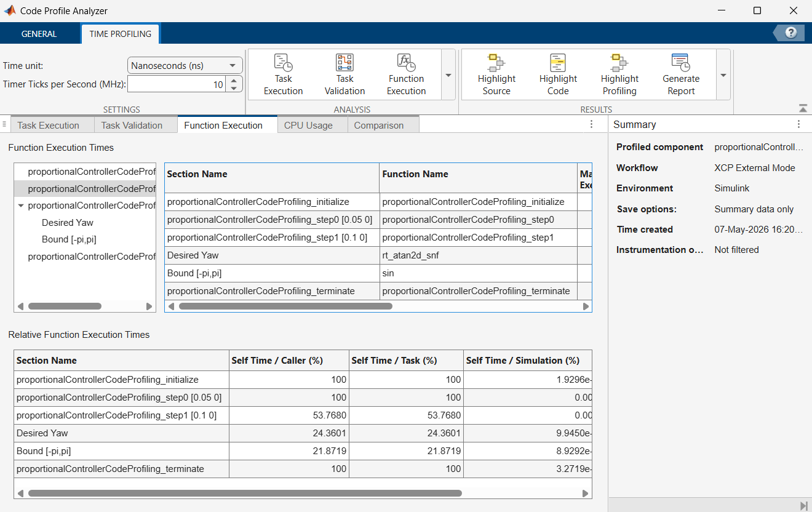Sort by Self Time / Caller (%) header
812x512 pixels.
point(289,361)
